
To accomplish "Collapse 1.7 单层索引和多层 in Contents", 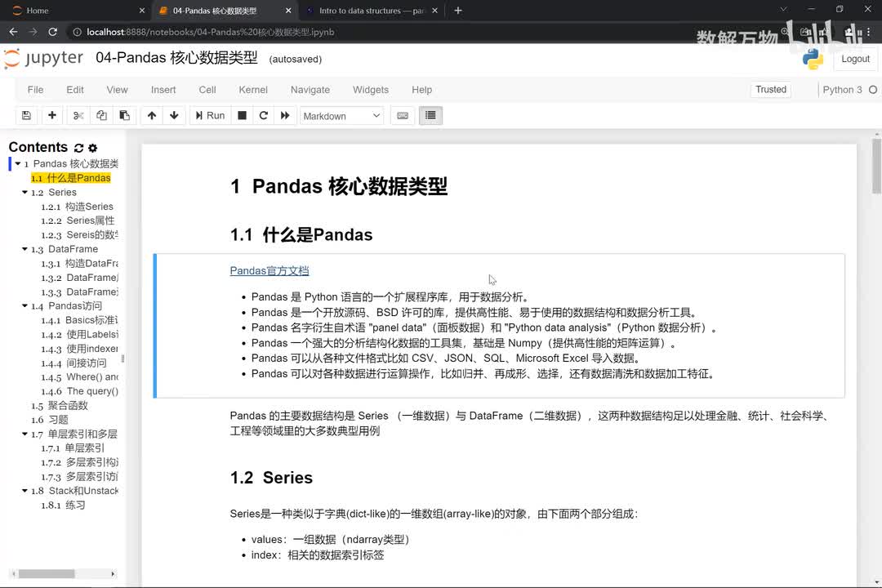I will coord(24,434).
